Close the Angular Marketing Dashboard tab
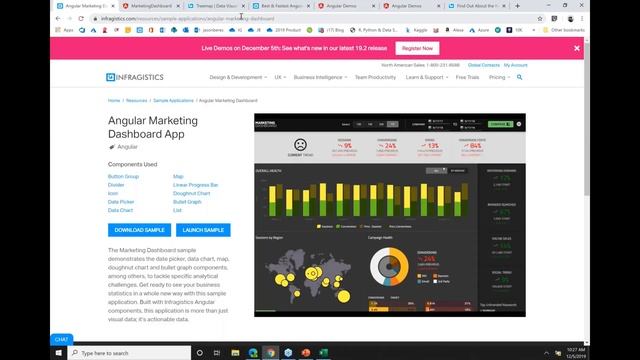This screenshot has height=360, width=640. tap(113, 6)
